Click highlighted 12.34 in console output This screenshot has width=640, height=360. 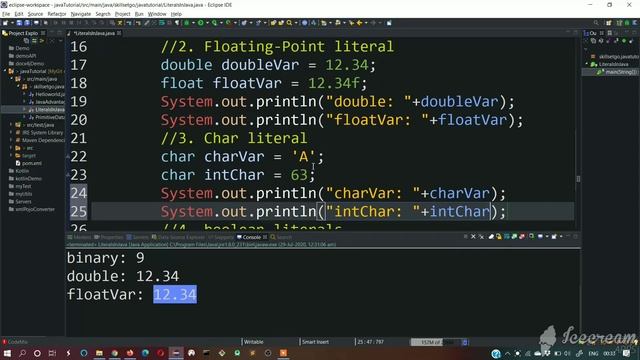(175, 294)
